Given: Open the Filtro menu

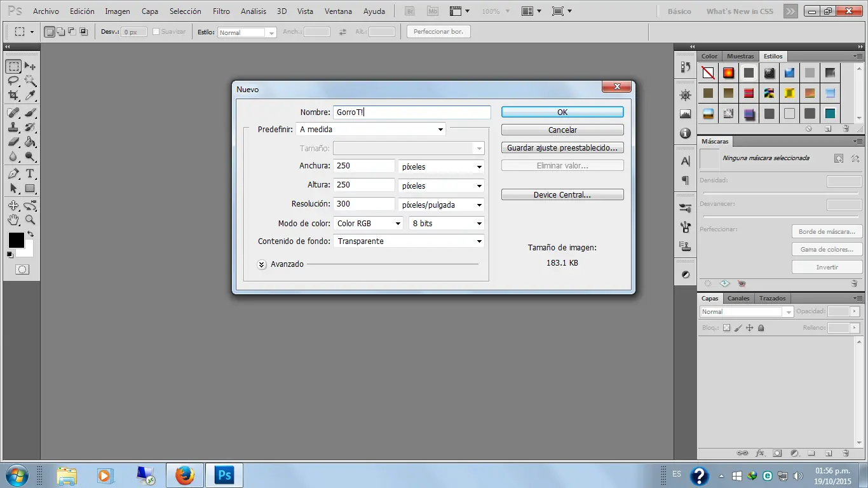Looking at the screenshot, I should (x=221, y=11).
